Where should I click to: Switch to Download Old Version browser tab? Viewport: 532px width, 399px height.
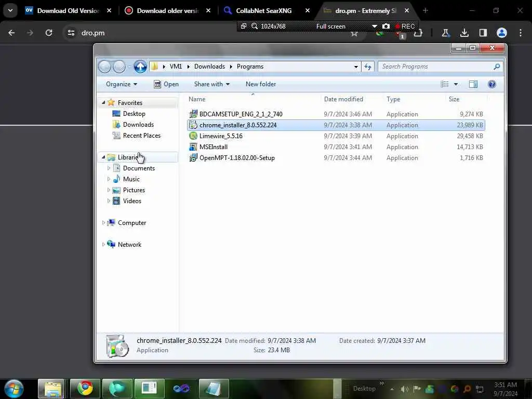click(x=68, y=11)
